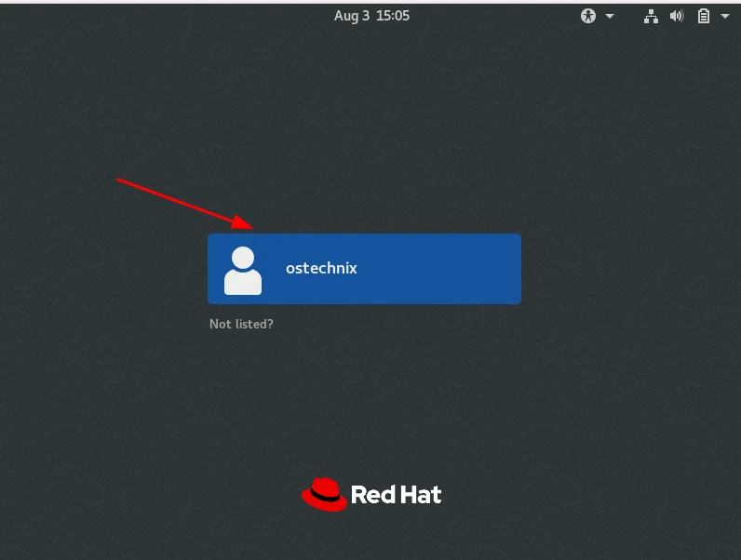Screen dimensions: 741x560
Task: Click the "Red Hat" wordmark text
Action: [x=396, y=495]
